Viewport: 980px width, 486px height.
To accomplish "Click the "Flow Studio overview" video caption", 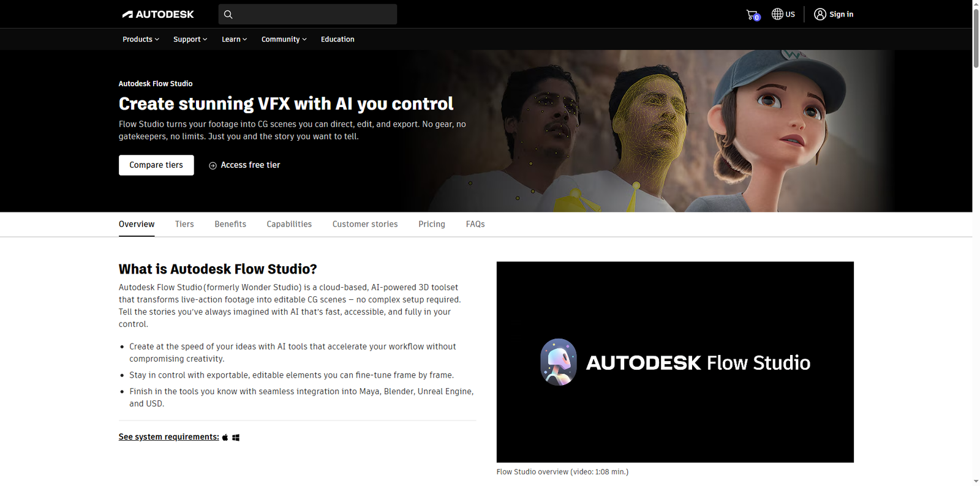I will [562, 472].
